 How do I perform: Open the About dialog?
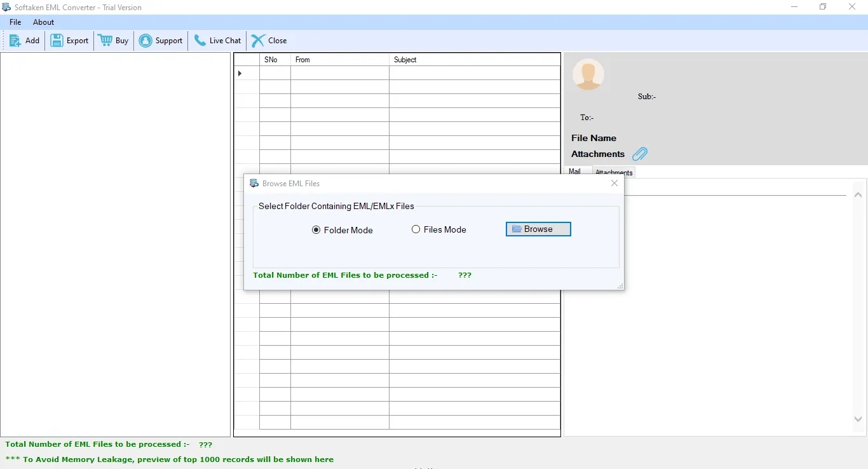tap(43, 22)
